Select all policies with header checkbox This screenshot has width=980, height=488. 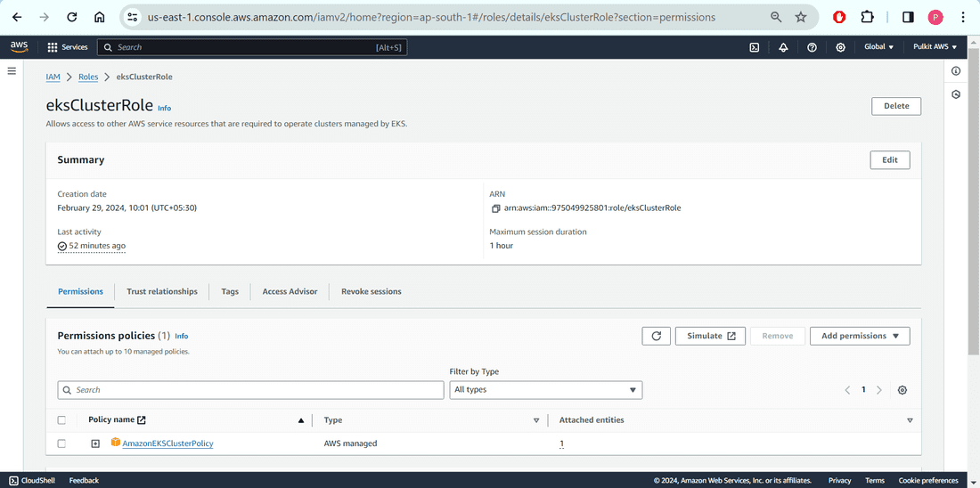[61, 420]
